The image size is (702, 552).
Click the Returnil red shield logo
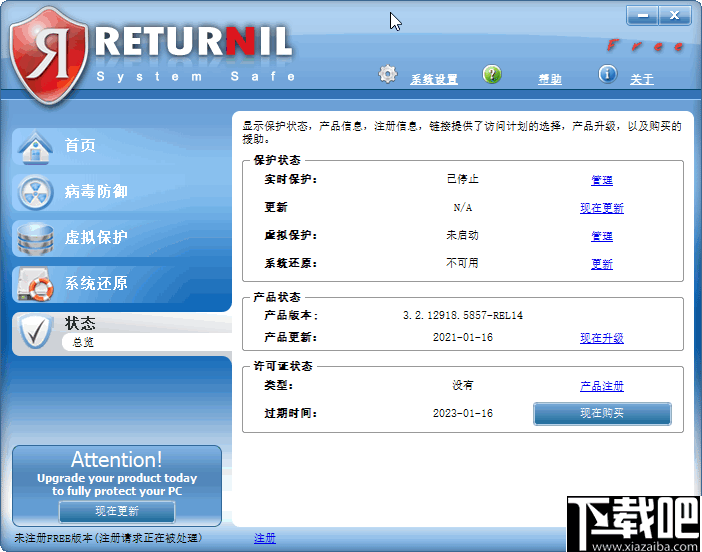(48, 56)
